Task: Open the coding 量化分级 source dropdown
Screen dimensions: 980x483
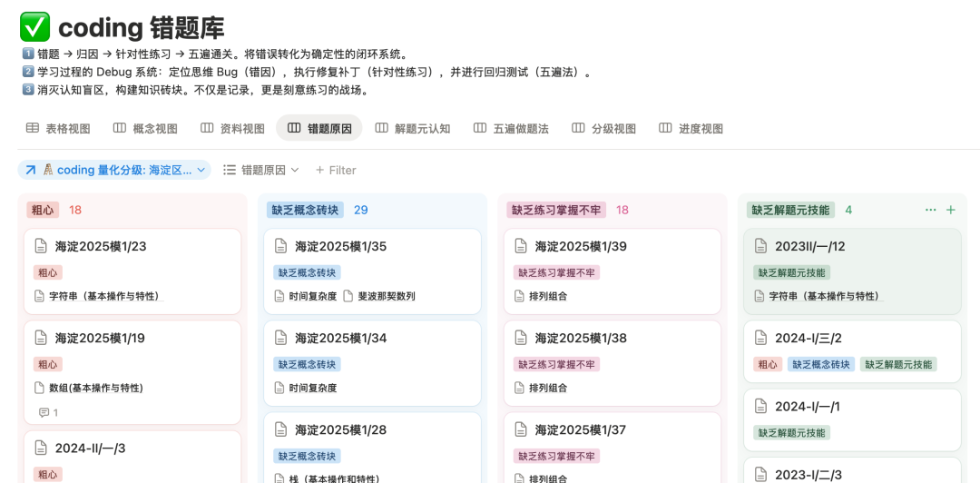Action: (114, 170)
